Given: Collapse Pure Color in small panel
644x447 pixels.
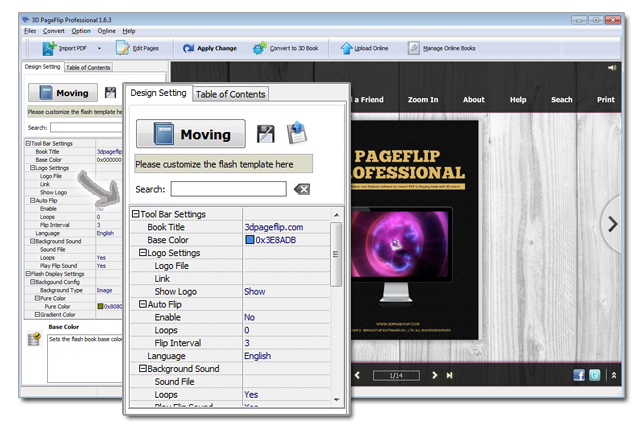Looking at the screenshot, I should coord(37,298).
